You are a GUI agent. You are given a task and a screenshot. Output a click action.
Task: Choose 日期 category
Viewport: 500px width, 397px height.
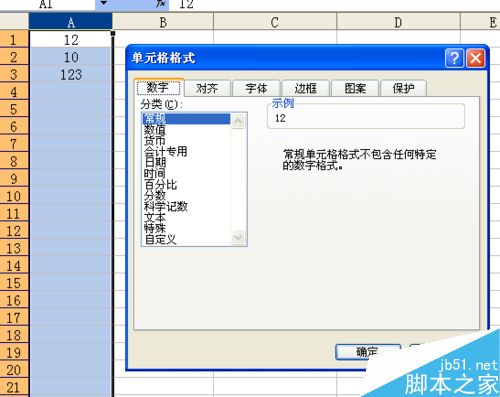[186, 163]
